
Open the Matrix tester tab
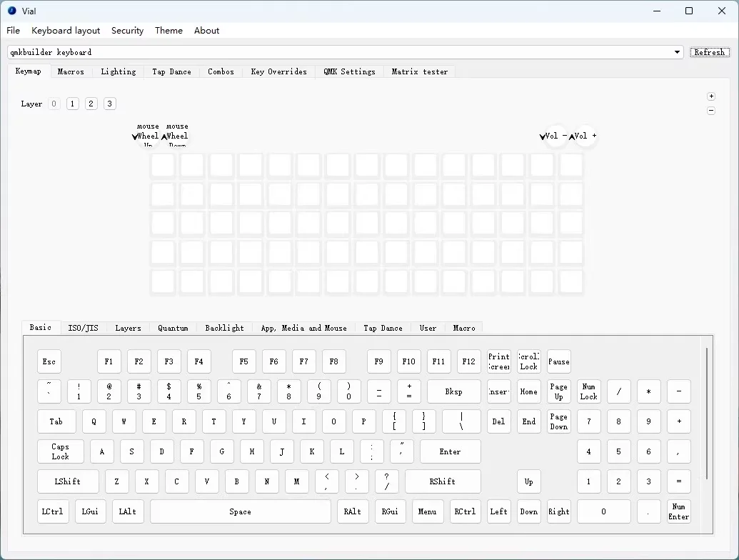(420, 71)
